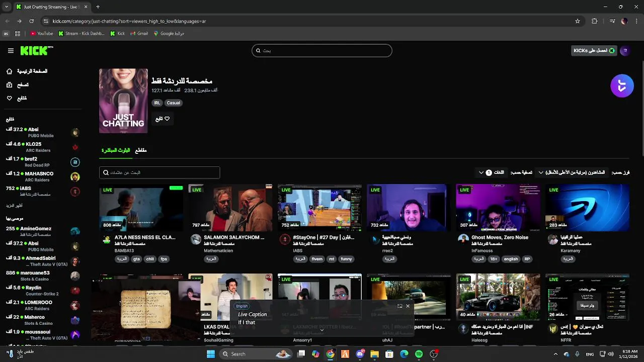Open new browser tab with plus
The width and height of the screenshot is (644, 362).
[98, 7]
